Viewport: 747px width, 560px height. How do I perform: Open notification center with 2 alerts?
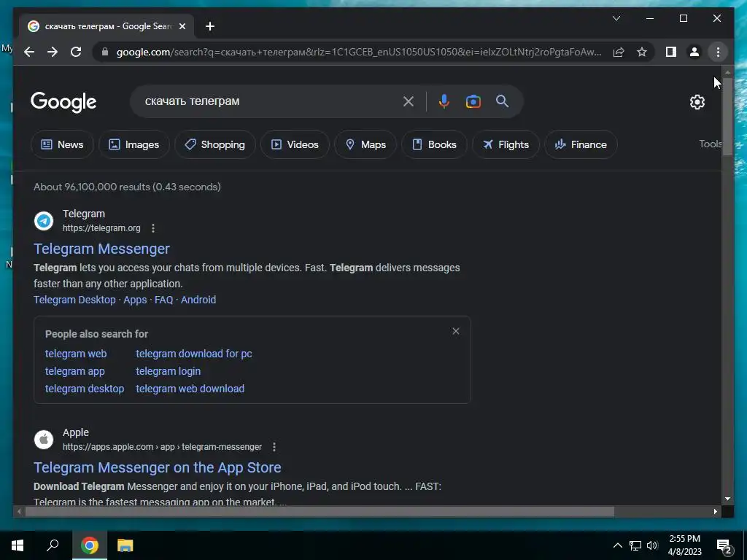[724, 545]
